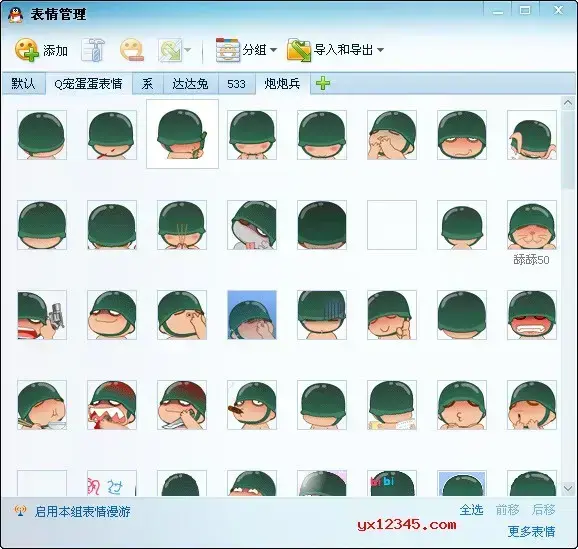Click the delete emoticon smiley with minus
This screenshot has width=578, height=549.
click(132, 49)
